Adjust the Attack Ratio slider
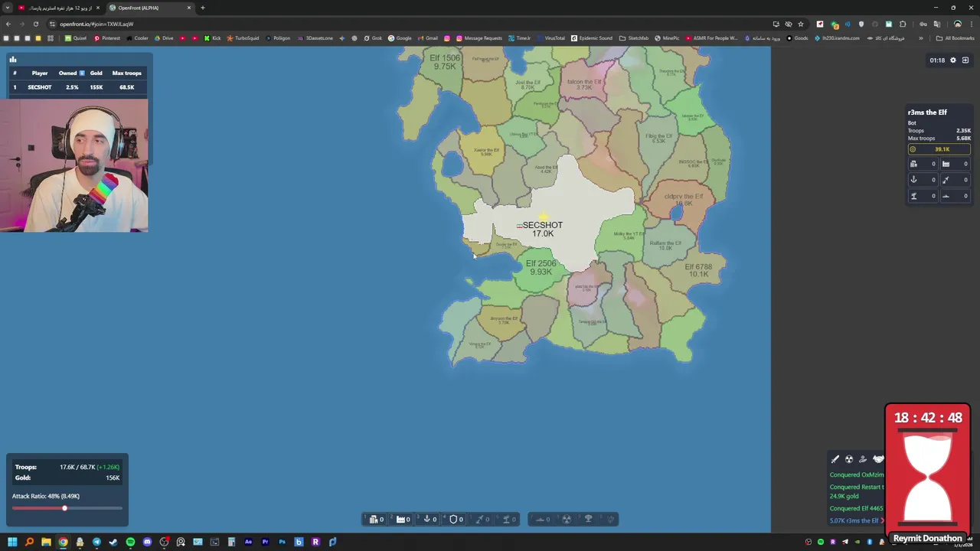980x551 pixels. 67,508
